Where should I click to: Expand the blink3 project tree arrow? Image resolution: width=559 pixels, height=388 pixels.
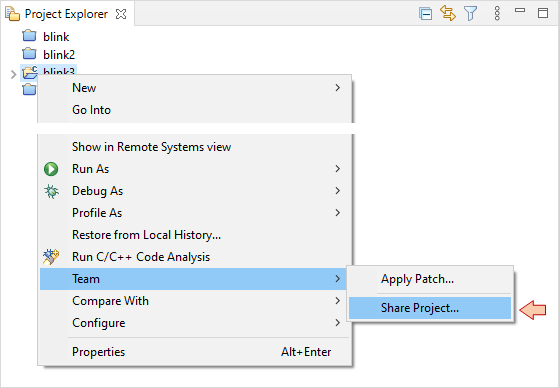click(14, 74)
